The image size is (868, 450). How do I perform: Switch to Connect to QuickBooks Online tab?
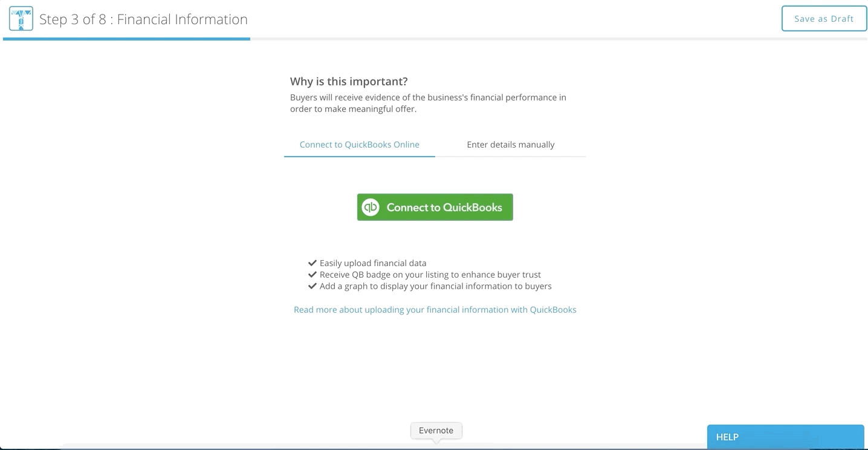(360, 145)
